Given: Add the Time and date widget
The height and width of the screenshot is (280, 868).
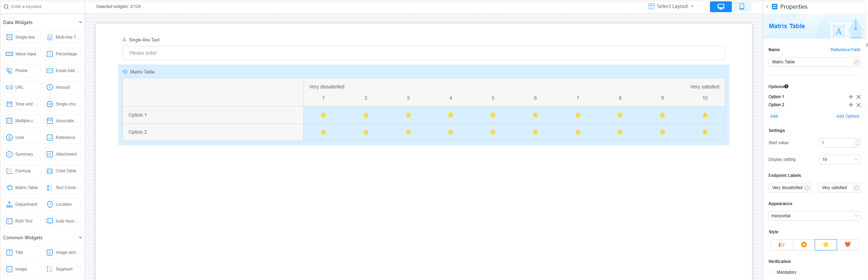Looking at the screenshot, I should point(22,104).
